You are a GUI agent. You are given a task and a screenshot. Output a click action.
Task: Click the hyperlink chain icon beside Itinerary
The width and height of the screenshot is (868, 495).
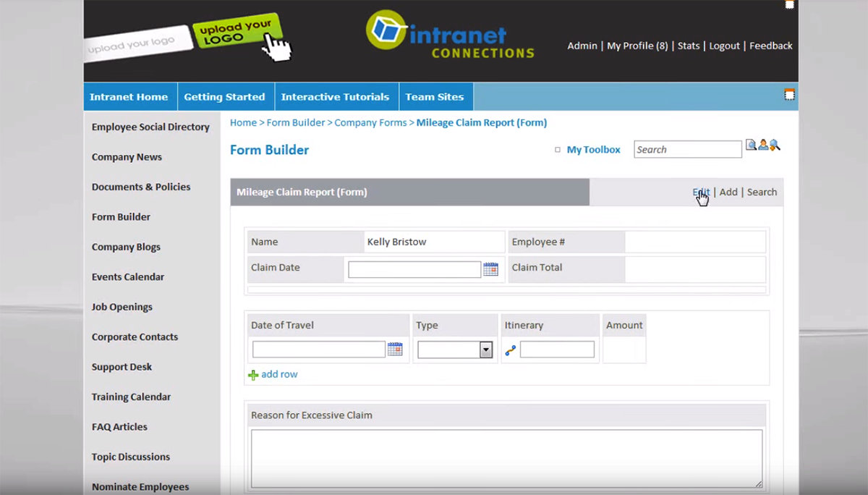(x=510, y=350)
